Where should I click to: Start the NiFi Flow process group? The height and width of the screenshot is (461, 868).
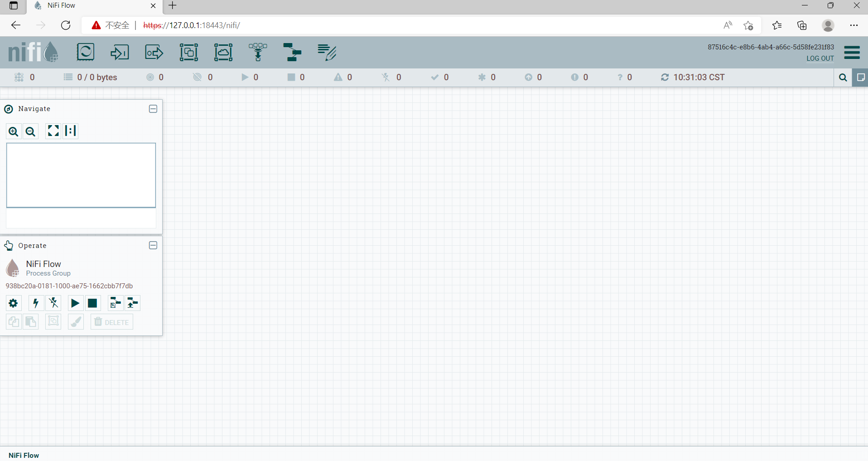click(75, 303)
